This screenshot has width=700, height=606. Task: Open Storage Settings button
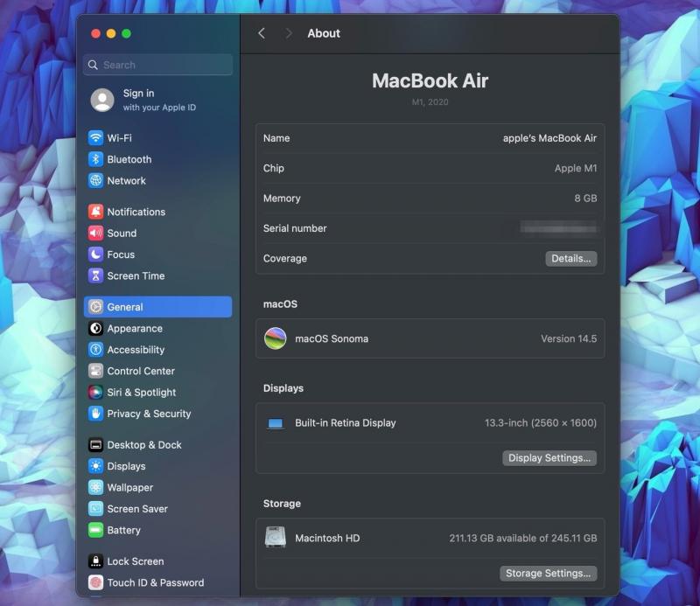pyautogui.click(x=549, y=573)
